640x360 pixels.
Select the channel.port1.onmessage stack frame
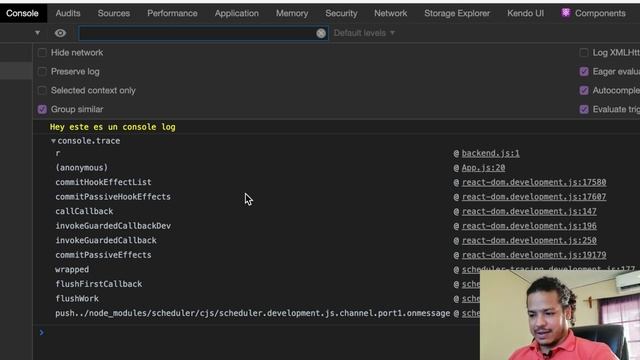point(253,313)
